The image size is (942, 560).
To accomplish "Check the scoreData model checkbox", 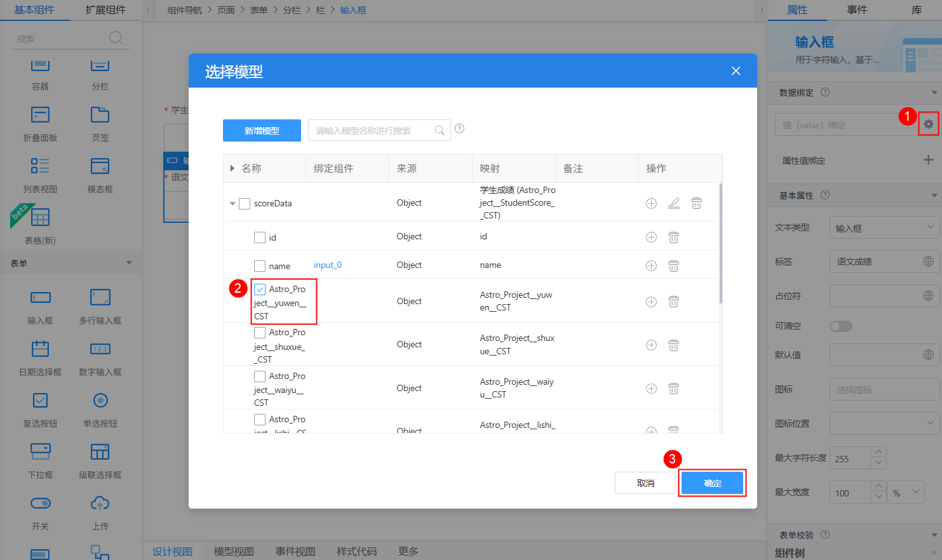I will pyautogui.click(x=245, y=204).
